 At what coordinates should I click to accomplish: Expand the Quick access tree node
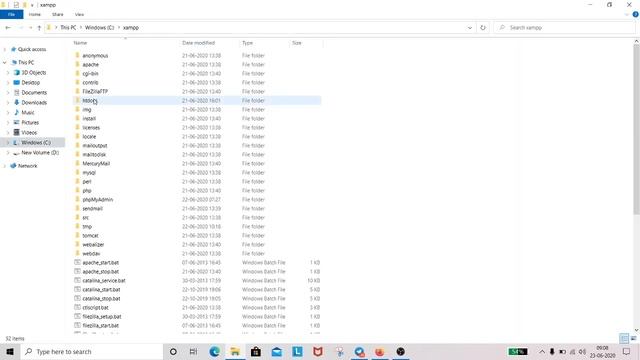[x=4, y=49]
